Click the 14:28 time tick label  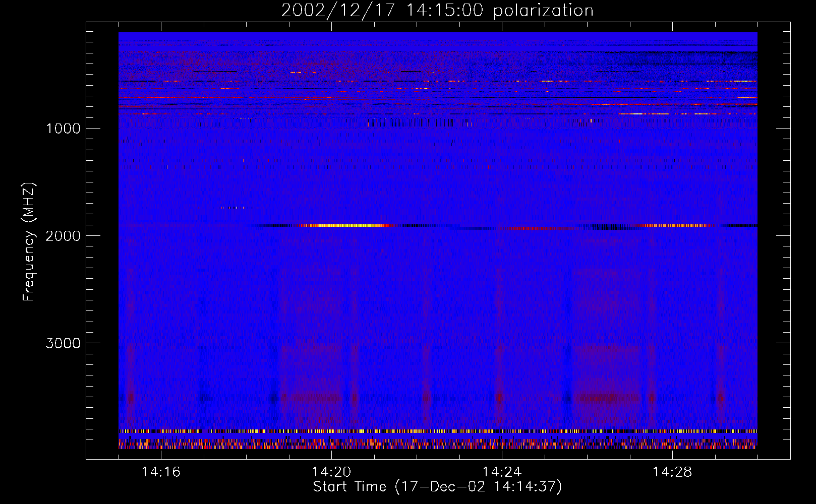672,472
